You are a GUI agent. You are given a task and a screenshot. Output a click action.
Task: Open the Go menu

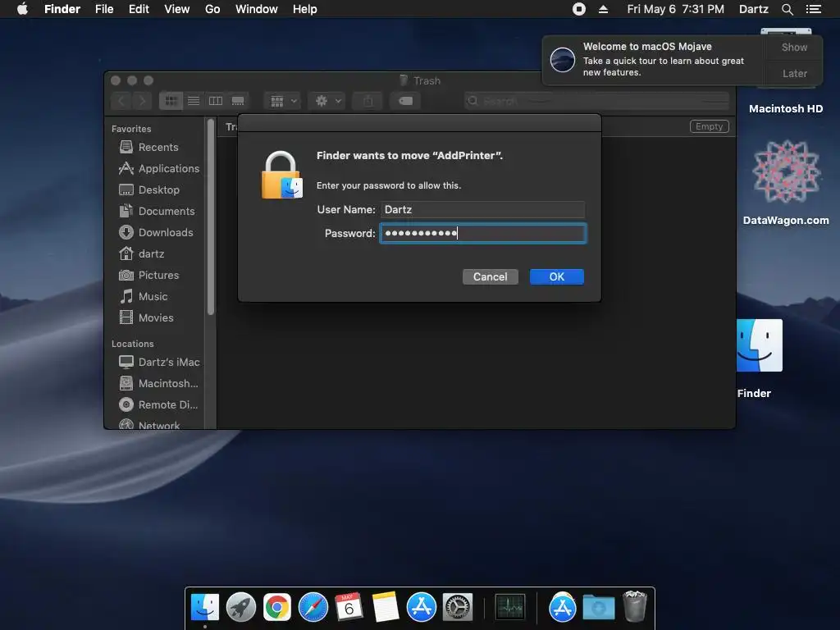pyautogui.click(x=212, y=9)
